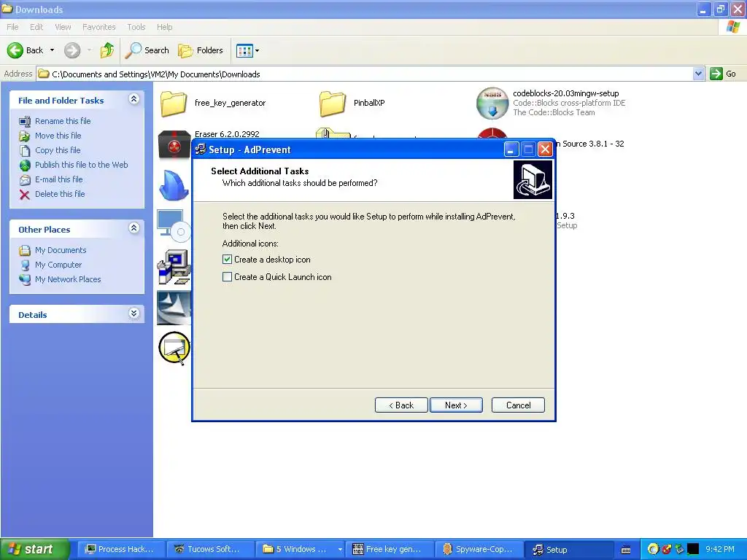Click Publish this file to the Web
This screenshot has width=747, height=560.
pyautogui.click(x=82, y=165)
